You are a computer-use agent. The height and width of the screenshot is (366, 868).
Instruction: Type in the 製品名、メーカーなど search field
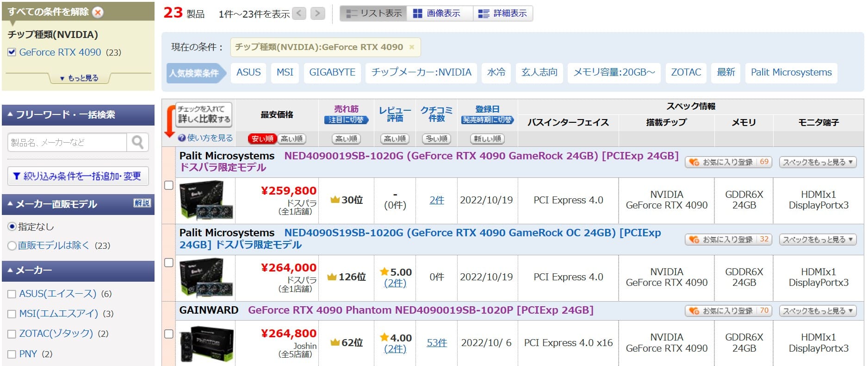tap(67, 142)
